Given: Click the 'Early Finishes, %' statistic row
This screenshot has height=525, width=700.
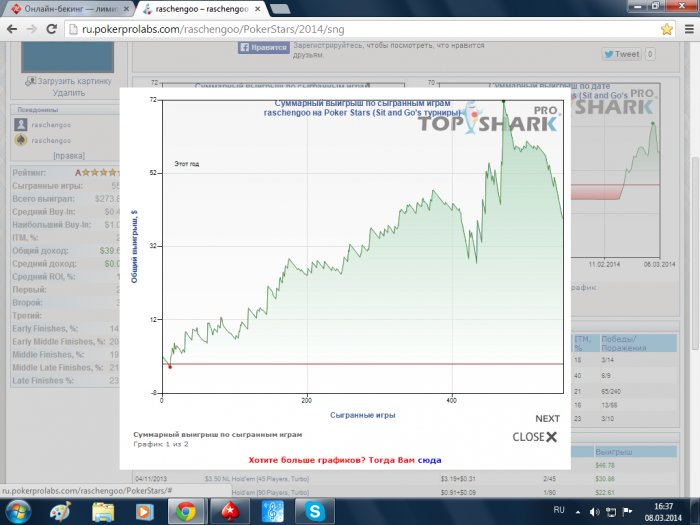Looking at the screenshot, I should coord(65,329).
